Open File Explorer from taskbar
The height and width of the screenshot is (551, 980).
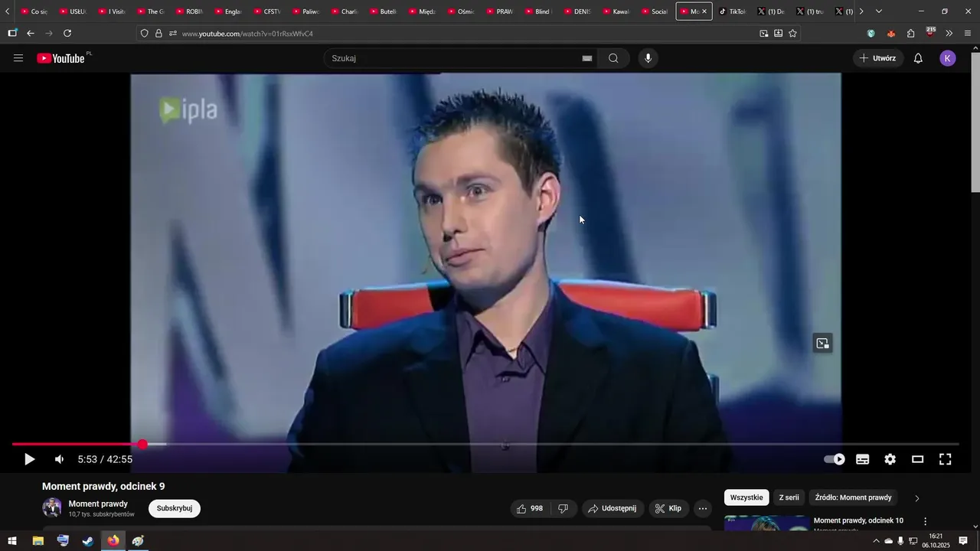coord(38,541)
